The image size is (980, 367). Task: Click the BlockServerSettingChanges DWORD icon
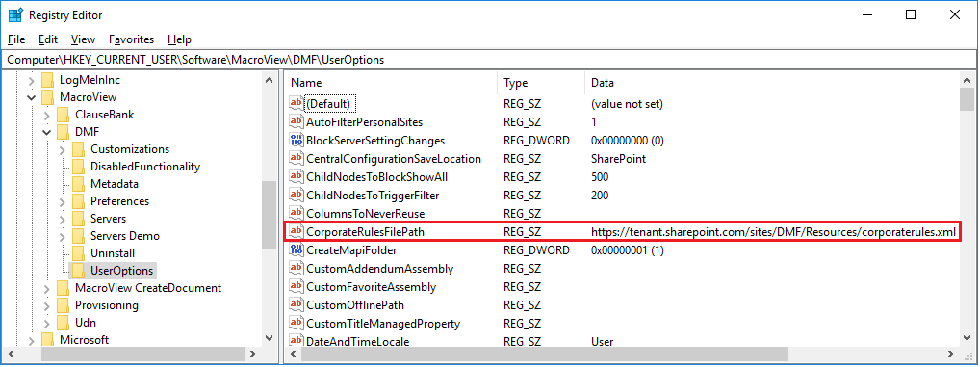click(296, 141)
